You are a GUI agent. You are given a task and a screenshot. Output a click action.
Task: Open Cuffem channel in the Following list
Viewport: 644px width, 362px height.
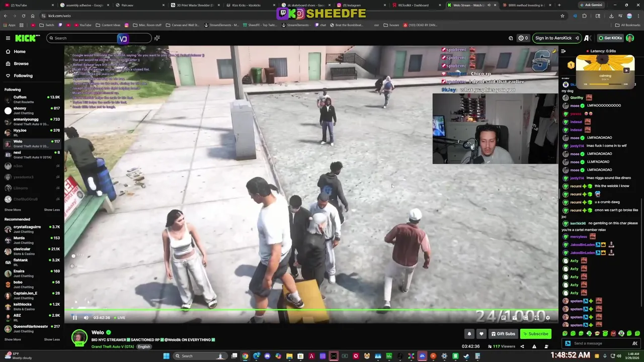tap(32, 100)
